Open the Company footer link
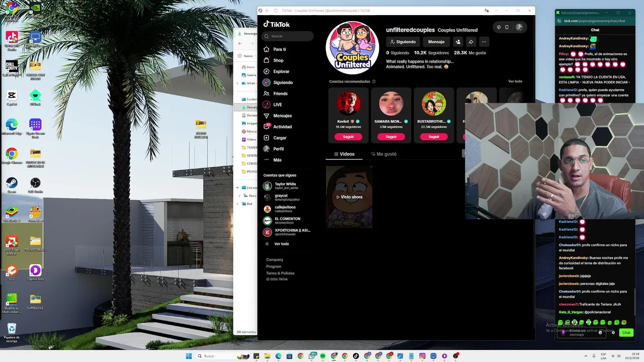The image size is (644, 362). 275,260
